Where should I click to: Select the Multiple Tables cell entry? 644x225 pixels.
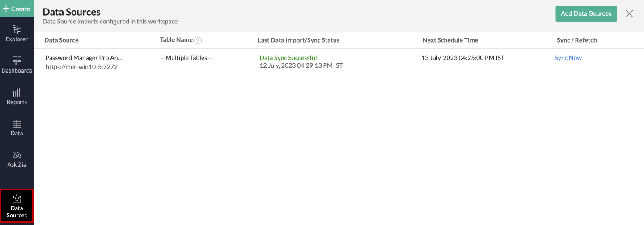pos(186,58)
